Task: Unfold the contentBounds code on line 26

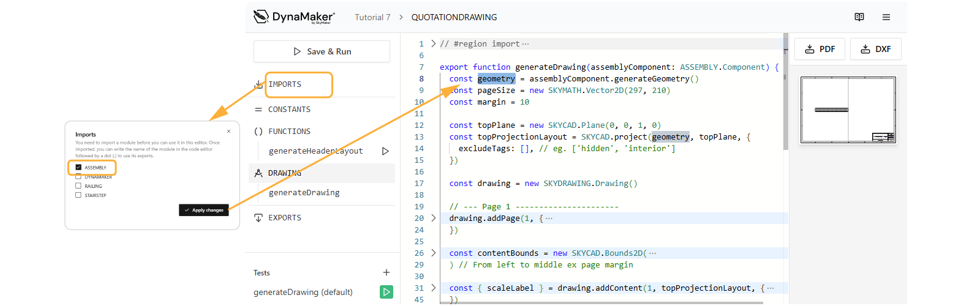Action: tap(434, 253)
